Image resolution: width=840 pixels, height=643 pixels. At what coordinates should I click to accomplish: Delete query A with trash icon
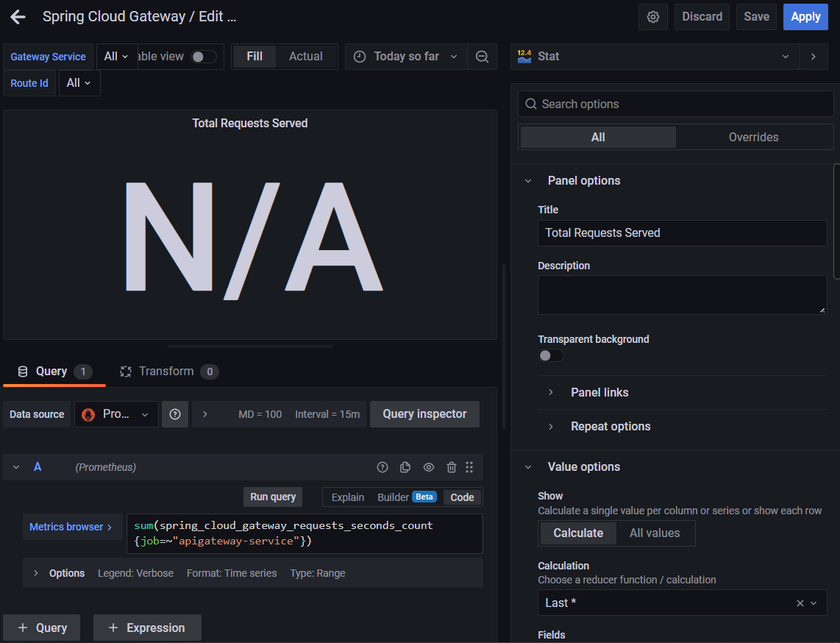452,467
